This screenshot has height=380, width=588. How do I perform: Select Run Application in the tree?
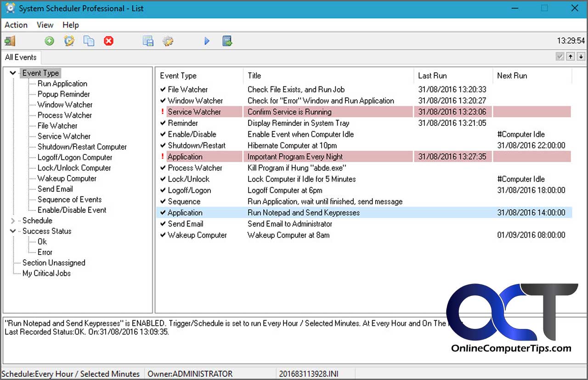click(62, 84)
